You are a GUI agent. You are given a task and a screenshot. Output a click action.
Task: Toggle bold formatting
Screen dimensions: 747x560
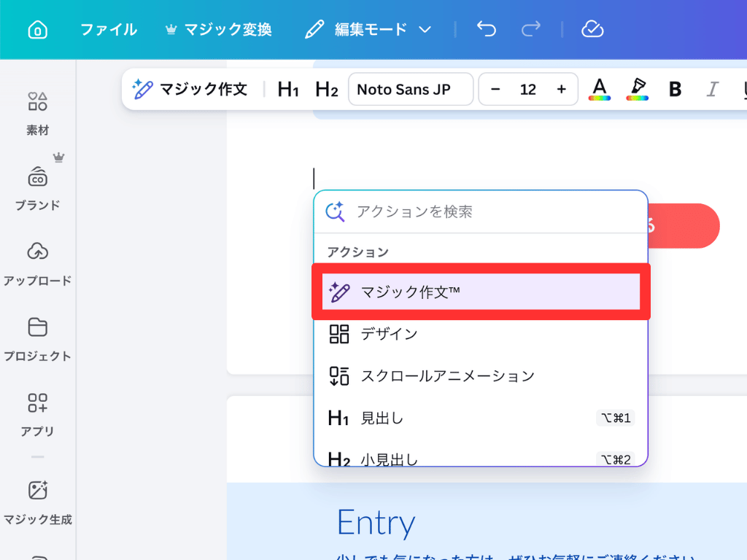(x=674, y=88)
